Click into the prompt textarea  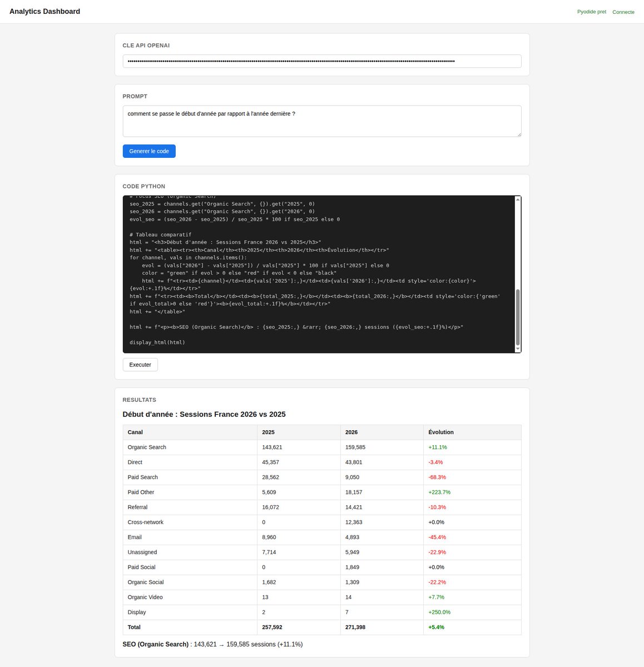point(322,121)
